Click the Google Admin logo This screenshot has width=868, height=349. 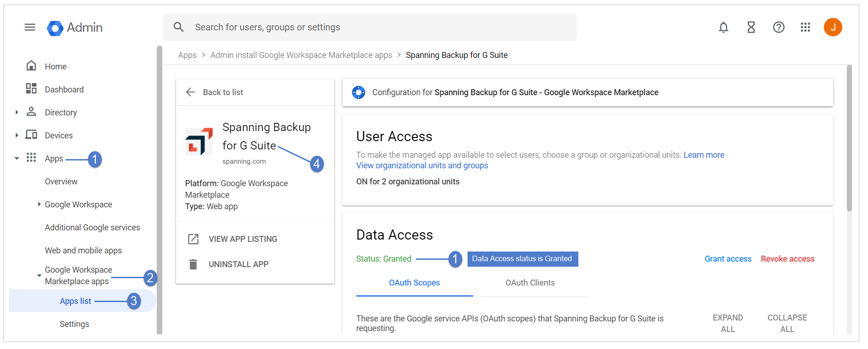(74, 28)
